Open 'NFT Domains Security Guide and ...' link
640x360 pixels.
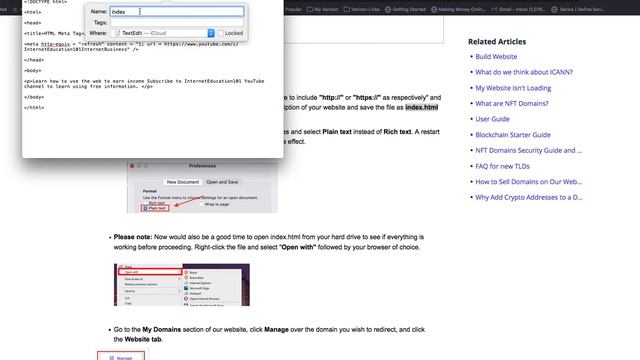529,151
